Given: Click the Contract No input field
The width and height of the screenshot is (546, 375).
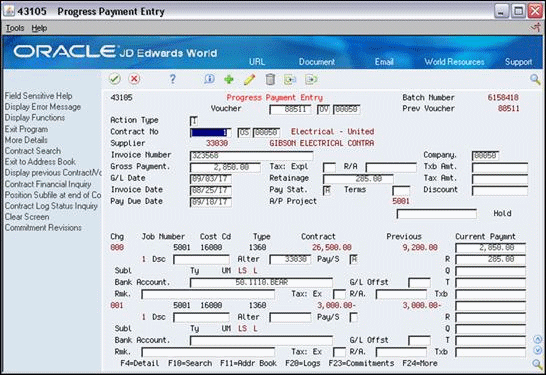Looking at the screenshot, I should (210, 132).
